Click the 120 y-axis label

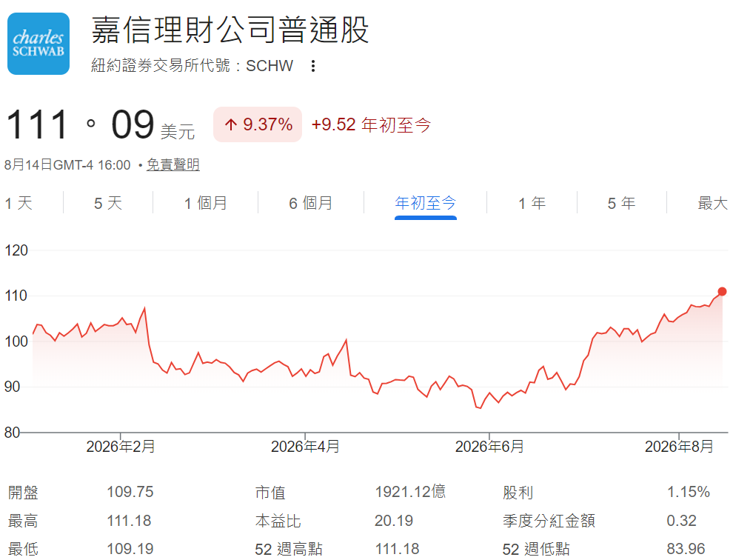pyautogui.click(x=16, y=250)
